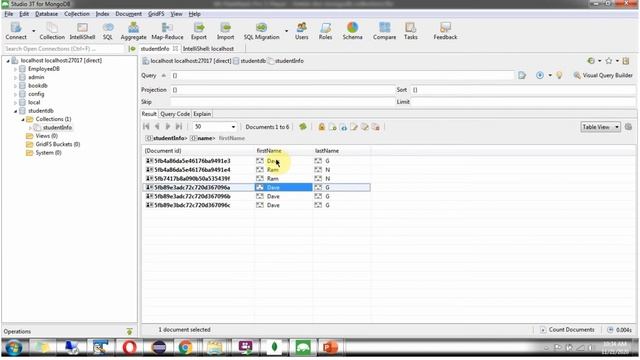Open the SQL query tool
The width and height of the screenshot is (640, 360).
click(x=108, y=31)
